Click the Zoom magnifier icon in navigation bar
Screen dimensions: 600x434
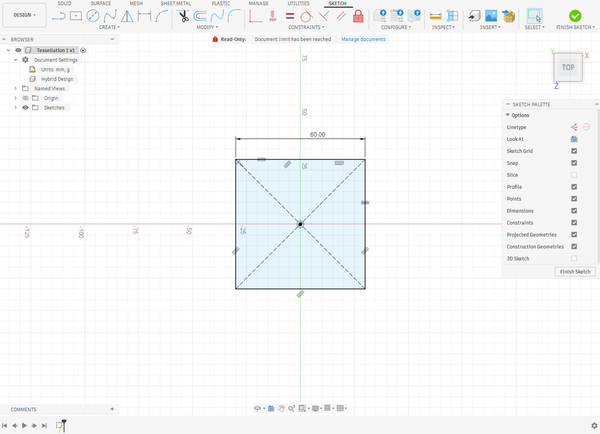pos(291,408)
